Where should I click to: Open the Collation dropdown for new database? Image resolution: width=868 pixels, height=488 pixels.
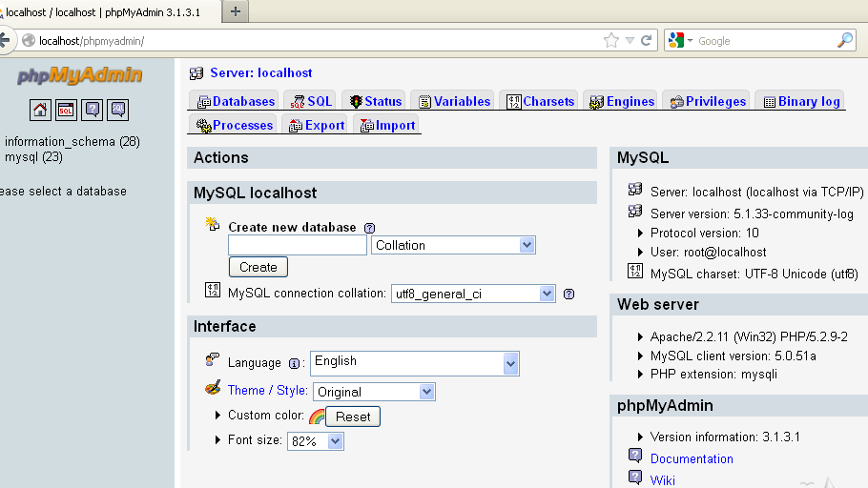pos(453,245)
